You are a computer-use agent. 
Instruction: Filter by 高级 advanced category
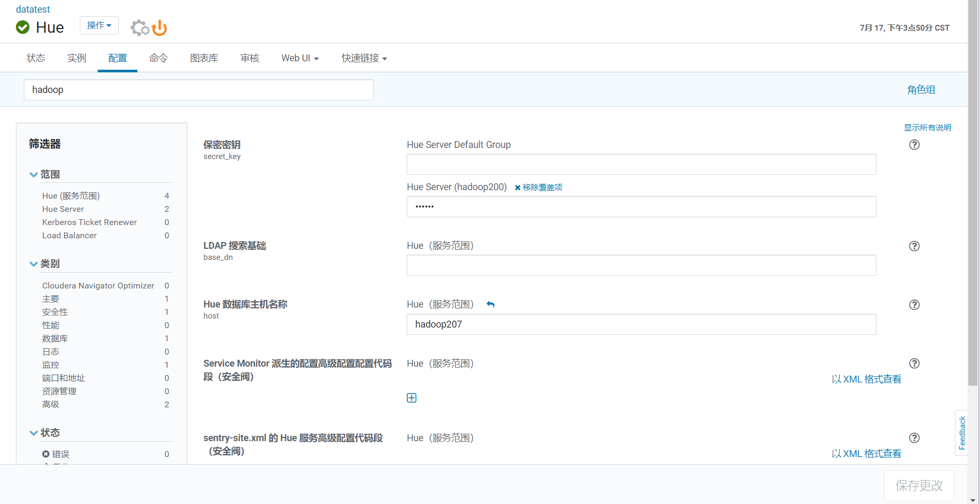[51, 405]
